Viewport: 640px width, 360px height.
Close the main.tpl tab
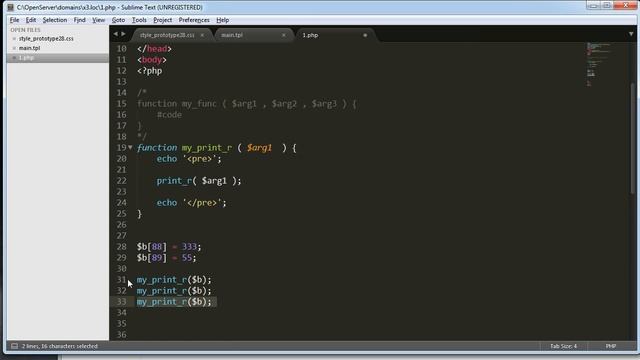284,35
